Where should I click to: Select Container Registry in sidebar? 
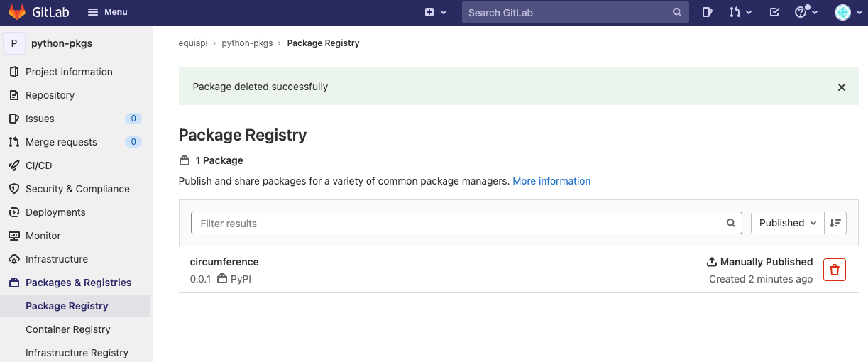pos(68,329)
